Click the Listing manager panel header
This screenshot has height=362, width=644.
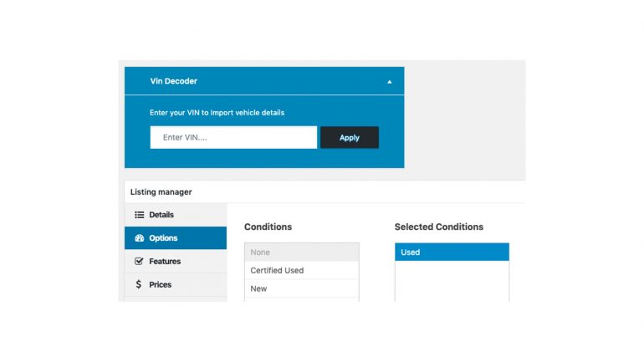click(x=161, y=191)
